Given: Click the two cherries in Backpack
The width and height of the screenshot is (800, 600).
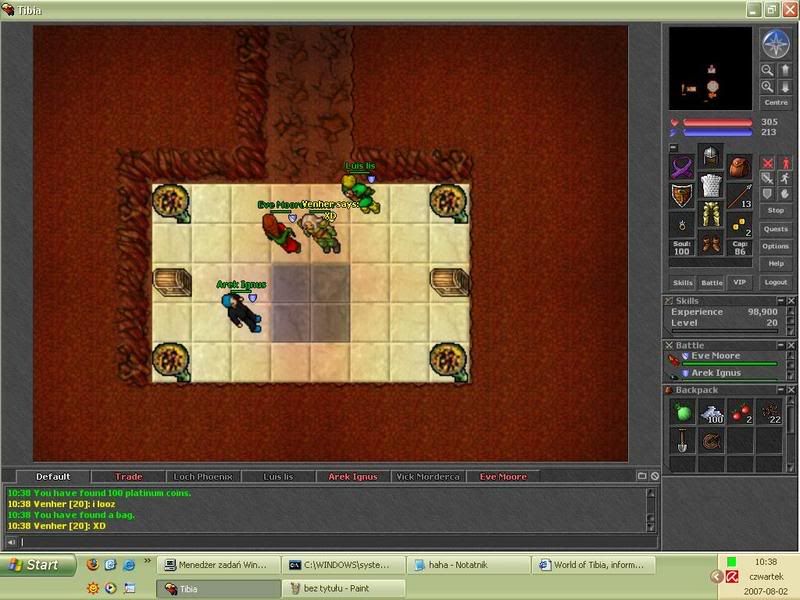Looking at the screenshot, I should 740,412.
